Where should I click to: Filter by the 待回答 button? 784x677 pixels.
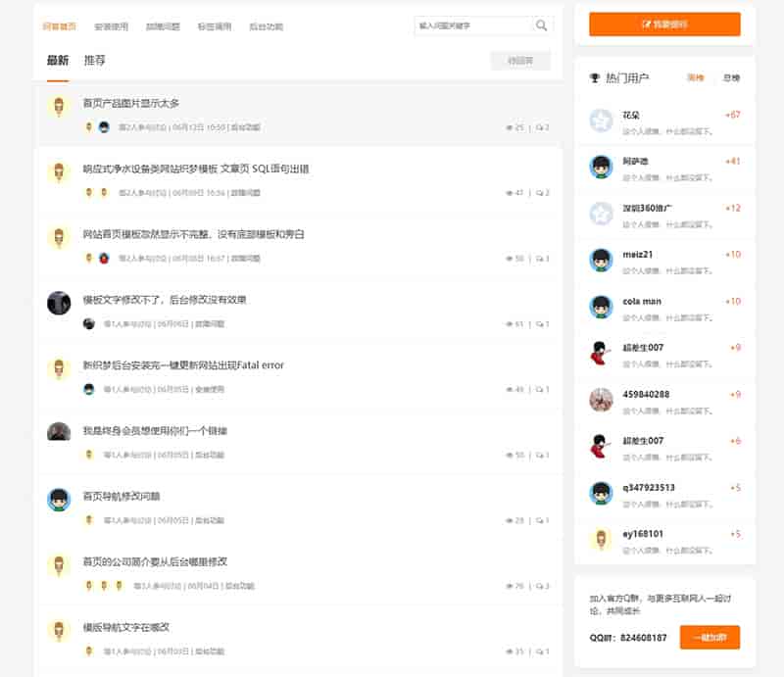[520, 61]
